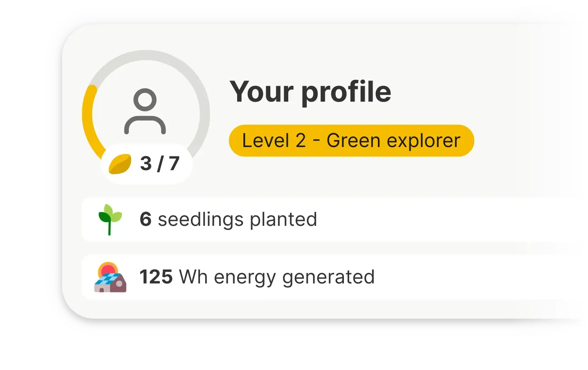This screenshot has height=370, width=588.
Task: Click the user avatar silhouette icon
Action: click(145, 111)
